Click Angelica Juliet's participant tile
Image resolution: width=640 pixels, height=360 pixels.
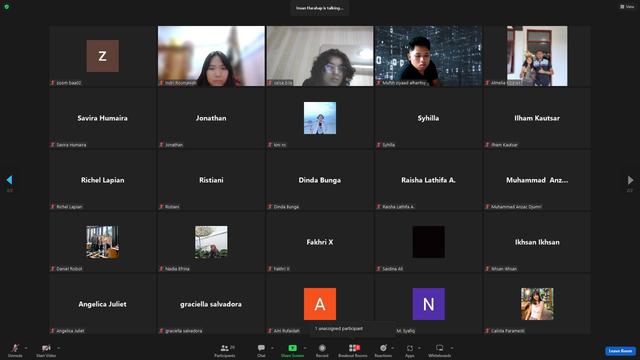coord(103,304)
